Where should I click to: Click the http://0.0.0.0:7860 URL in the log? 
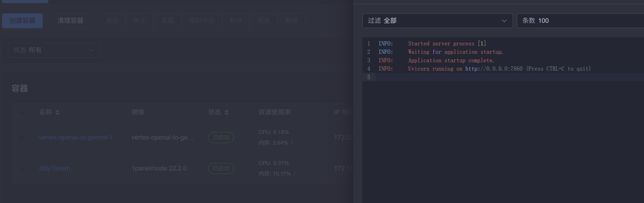click(x=493, y=69)
